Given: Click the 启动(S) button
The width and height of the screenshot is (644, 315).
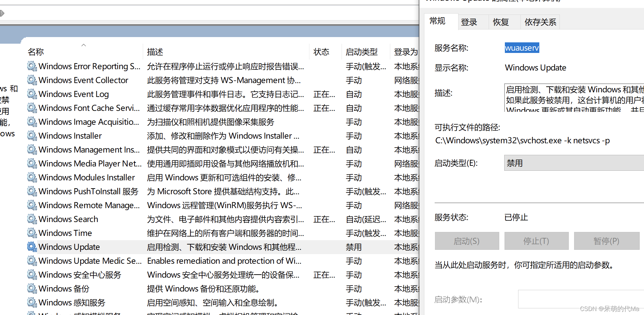Looking at the screenshot, I should 467,241.
